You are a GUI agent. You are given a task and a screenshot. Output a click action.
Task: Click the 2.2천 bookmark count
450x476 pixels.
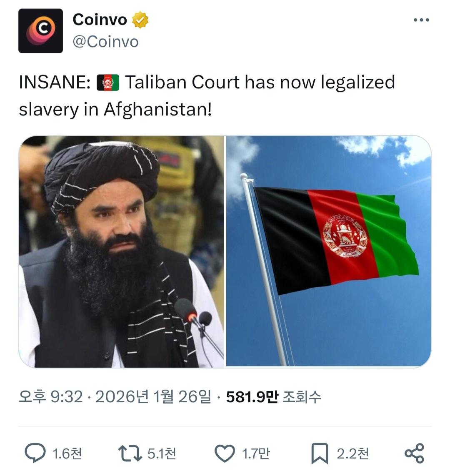point(352,453)
